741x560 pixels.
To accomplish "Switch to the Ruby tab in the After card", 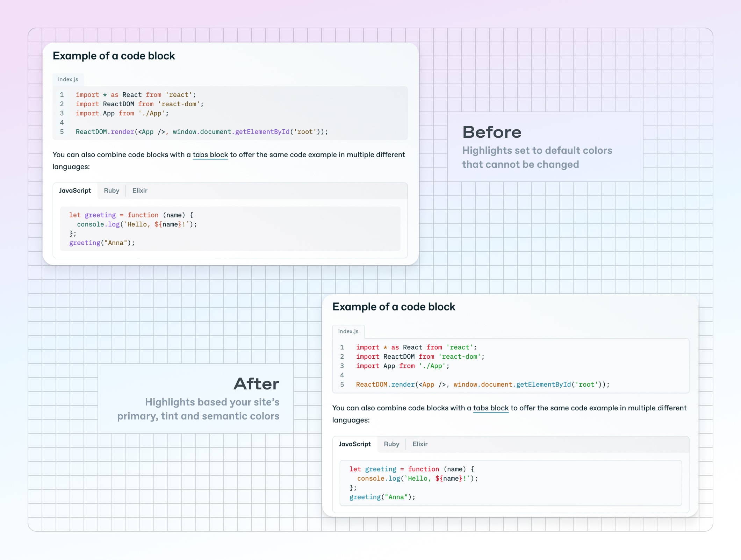I will [391, 444].
